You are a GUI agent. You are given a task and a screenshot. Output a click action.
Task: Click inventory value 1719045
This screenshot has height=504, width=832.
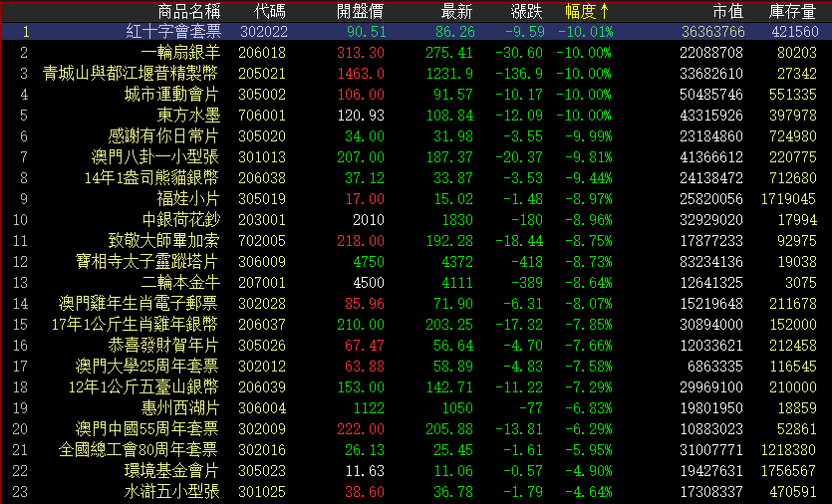pyautogui.click(x=788, y=199)
